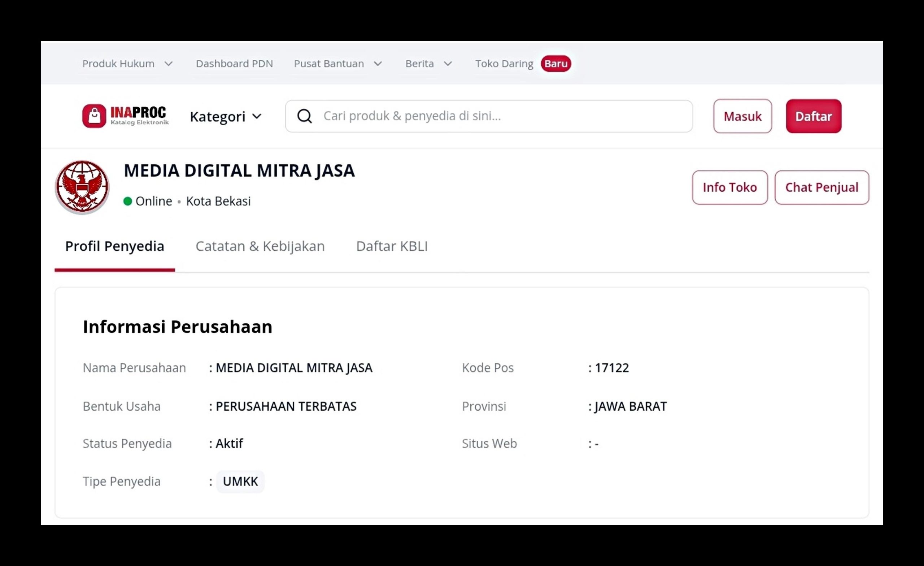
Task: Expand the Berita dropdown chevron
Action: 448,64
